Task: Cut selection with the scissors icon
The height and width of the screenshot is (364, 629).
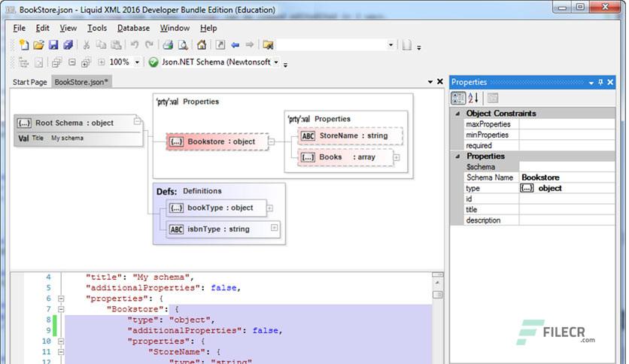Action: [x=87, y=45]
